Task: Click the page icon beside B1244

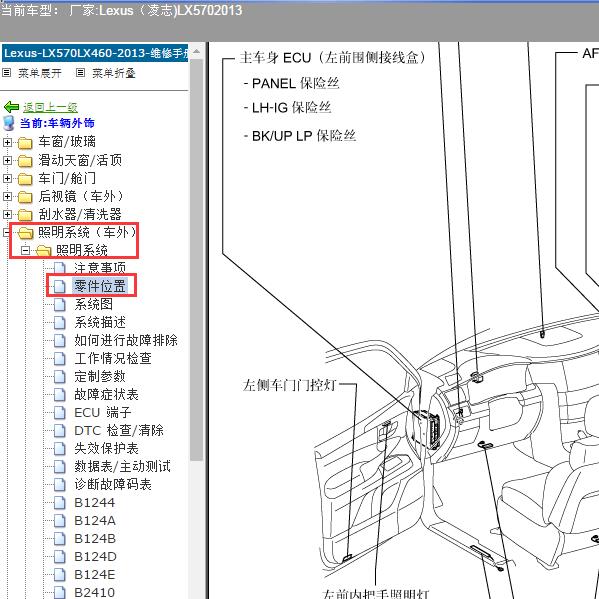Action: (60, 503)
